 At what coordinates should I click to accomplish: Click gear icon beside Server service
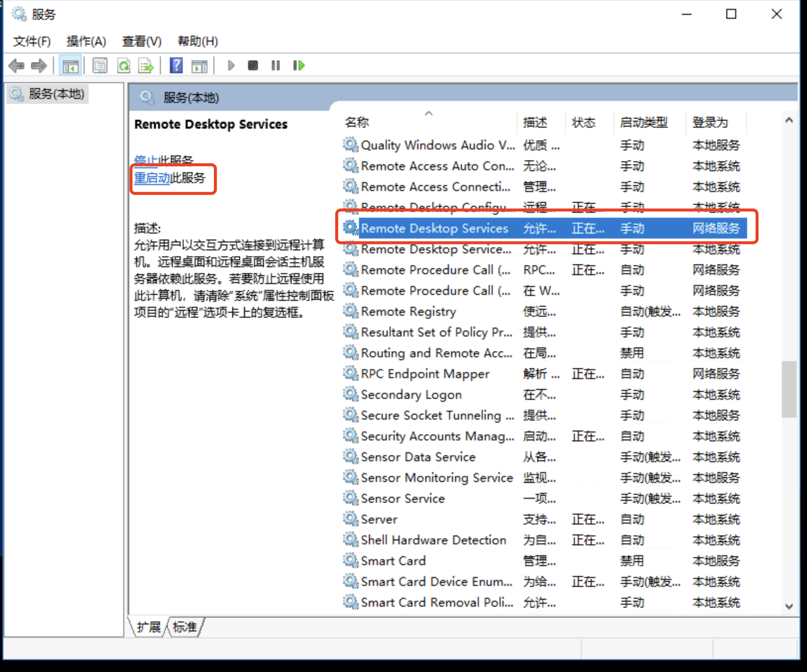pyautogui.click(x=351, y=519)
